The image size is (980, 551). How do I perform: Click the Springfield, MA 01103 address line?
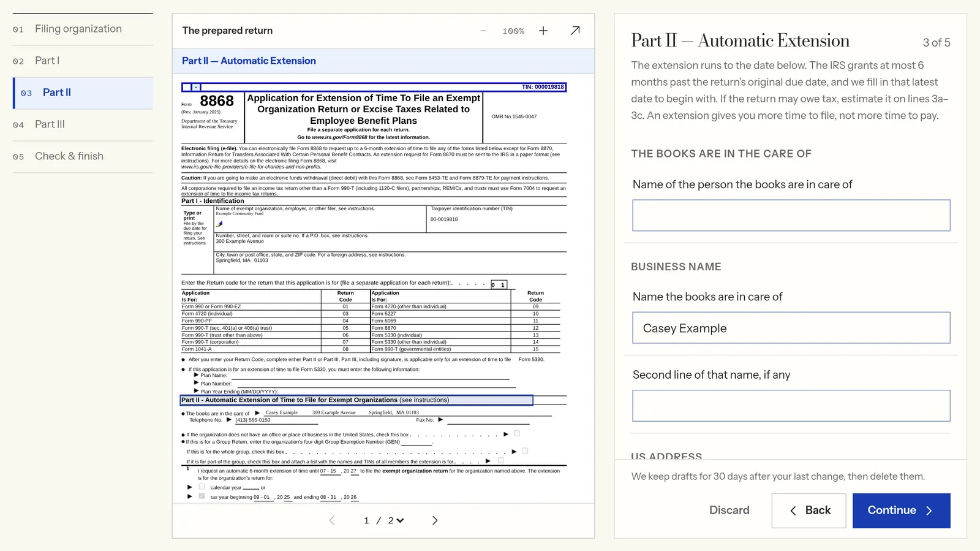[x=242, y=260]
